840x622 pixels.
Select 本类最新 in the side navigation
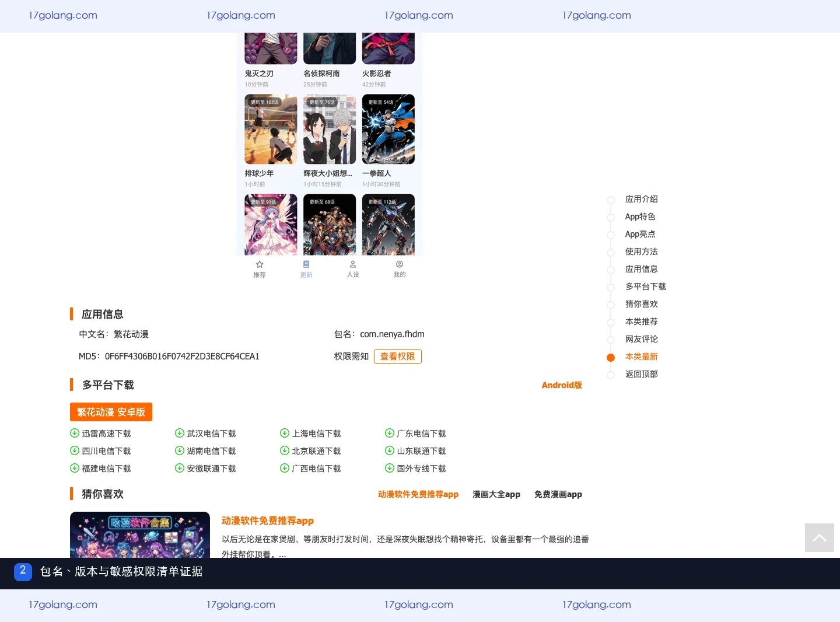tap(642, 357)
